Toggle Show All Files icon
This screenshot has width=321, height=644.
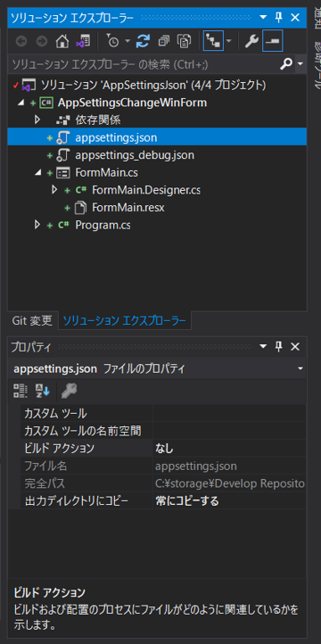coord(184,41)
